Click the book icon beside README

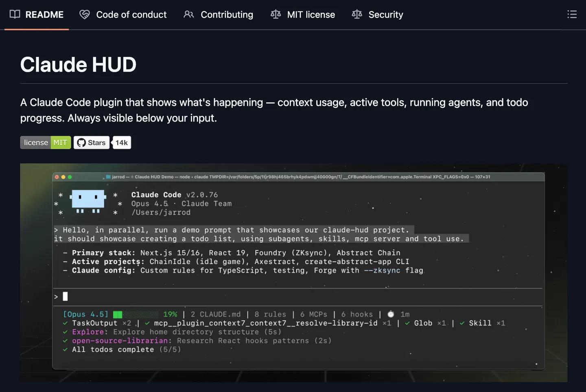pos(15,14)
